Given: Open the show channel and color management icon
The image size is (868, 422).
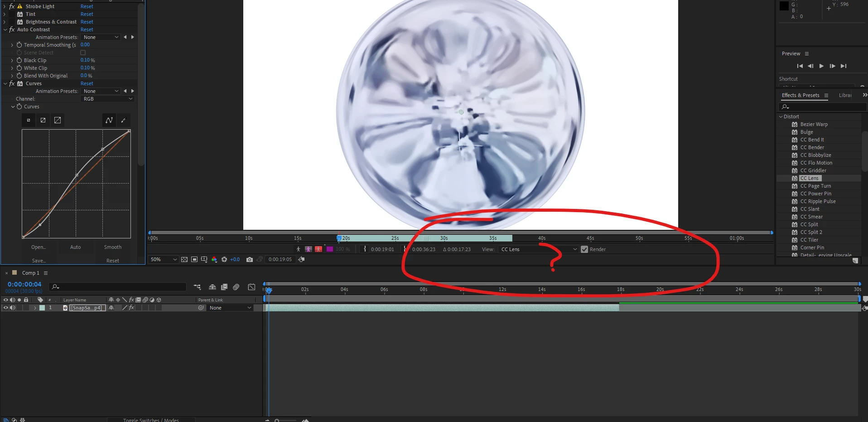Looking at the screenshot, I should coord(214,260).
